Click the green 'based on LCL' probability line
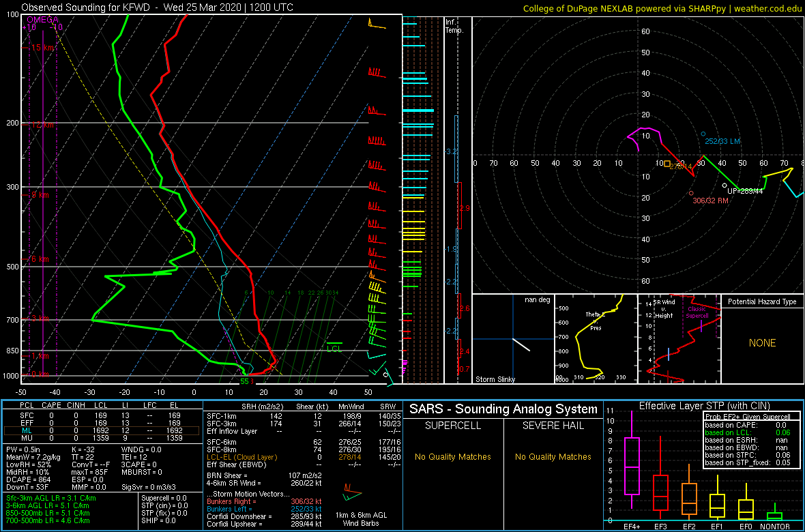The height and width of the screenshot is (532, 805). pos(748,432)
